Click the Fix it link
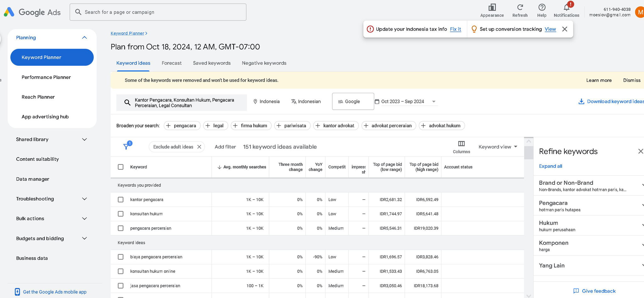 [455, 29]
